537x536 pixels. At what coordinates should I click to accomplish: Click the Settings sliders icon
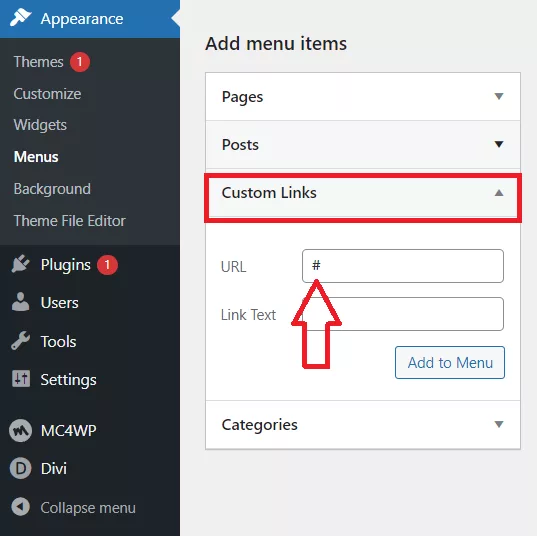21,379
